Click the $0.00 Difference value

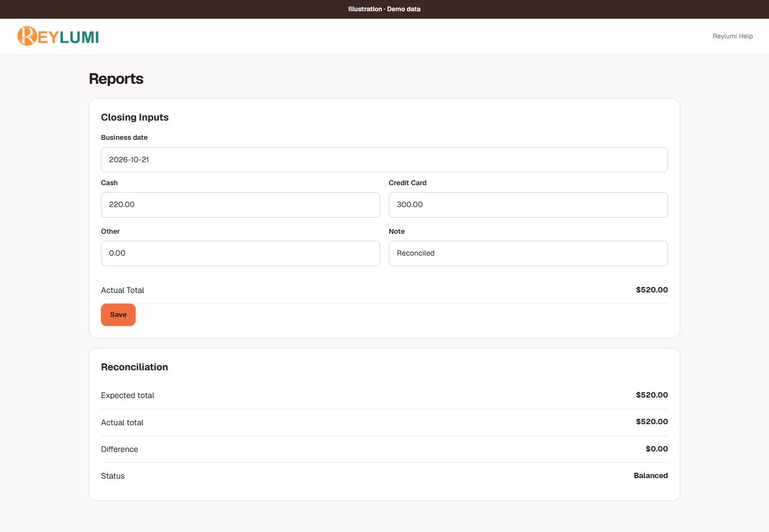[657, 449]
